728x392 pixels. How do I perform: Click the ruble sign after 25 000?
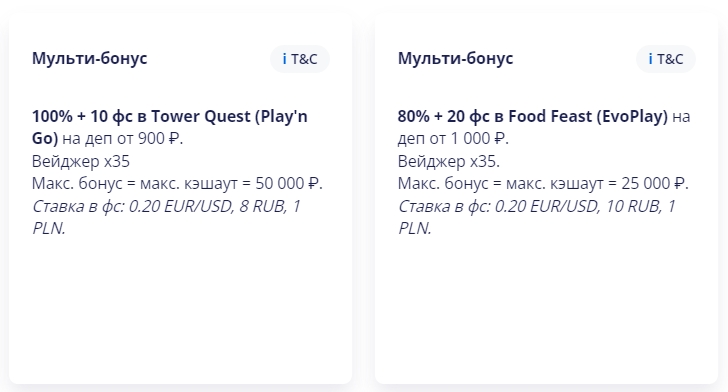[679, 183]
